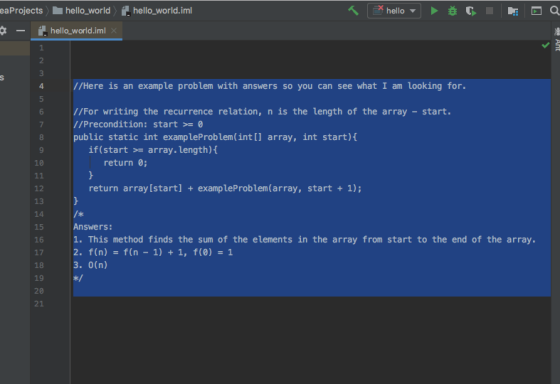Click the line starting '//Here is an example problem'
The width and height of the screenshot is (560, 384).
click(270, 86)
